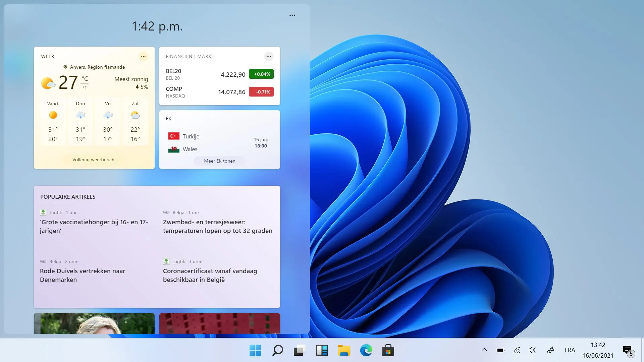The image size is (644, 362).
Task: Click the 1:42 p.m. time display
Action: pyautogui.click(x=157, y=26)
